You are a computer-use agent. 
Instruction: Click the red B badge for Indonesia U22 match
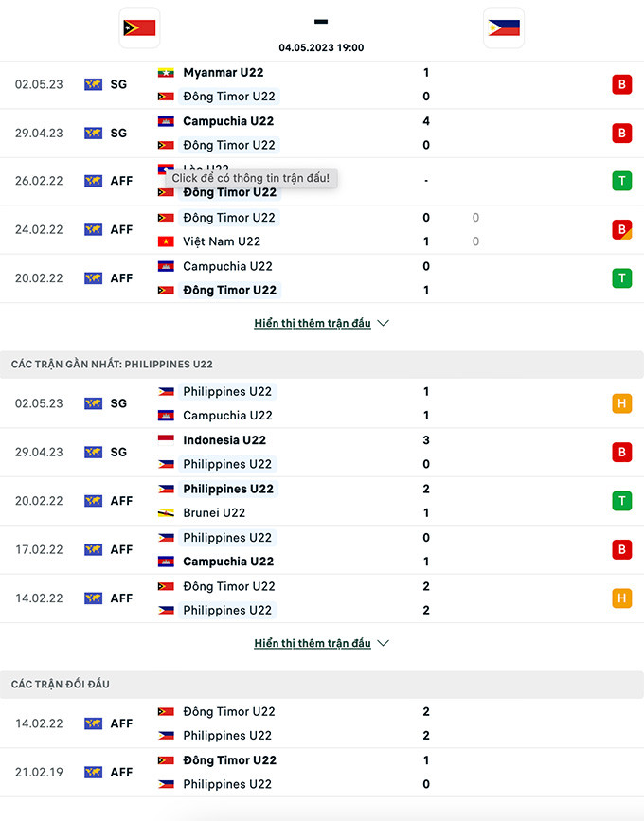pyautogui.click(x=621, y=452)
